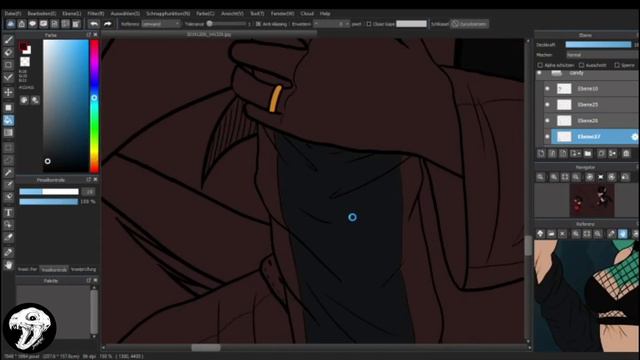Open the Close Gaps level dropdown
640x360 pixels.
411,24
